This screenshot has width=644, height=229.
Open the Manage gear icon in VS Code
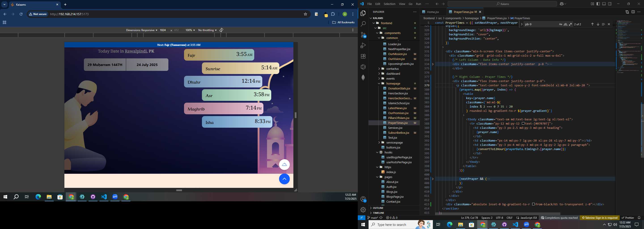363,210
